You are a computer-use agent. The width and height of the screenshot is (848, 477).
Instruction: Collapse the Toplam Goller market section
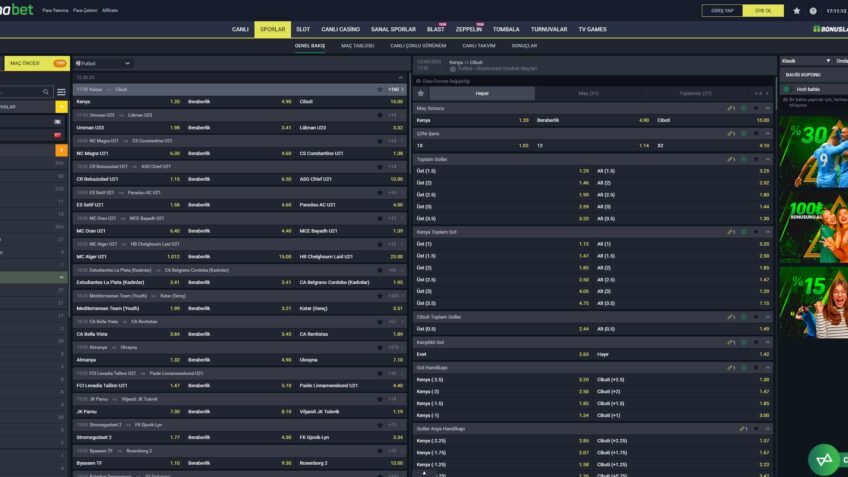(766, 159)
